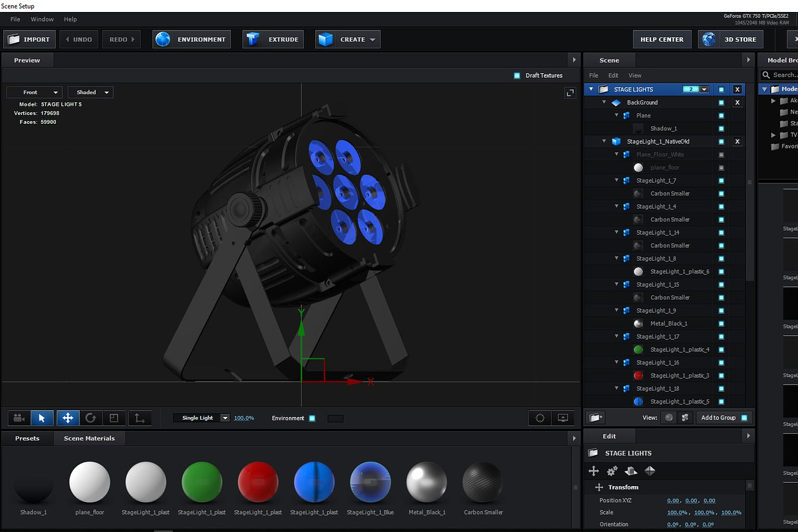The width and height of the screenshot is (798, 532).
Task: Expand Scene panel options arrow
Action: [x=749, y=60]
